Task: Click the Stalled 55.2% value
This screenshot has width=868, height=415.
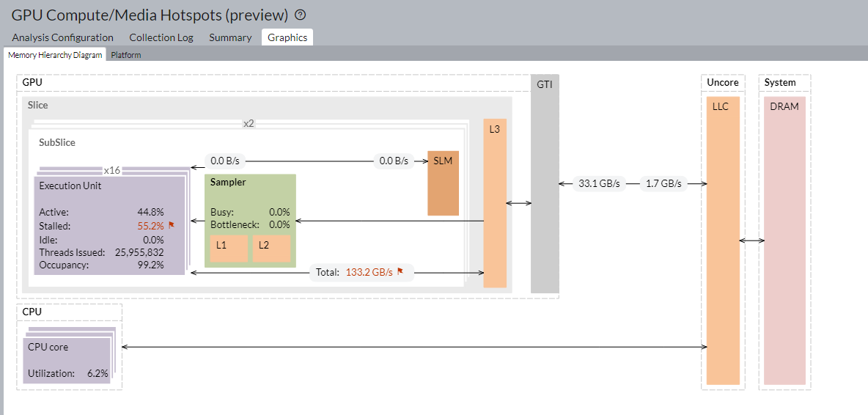Action: (x=150, y=226)
